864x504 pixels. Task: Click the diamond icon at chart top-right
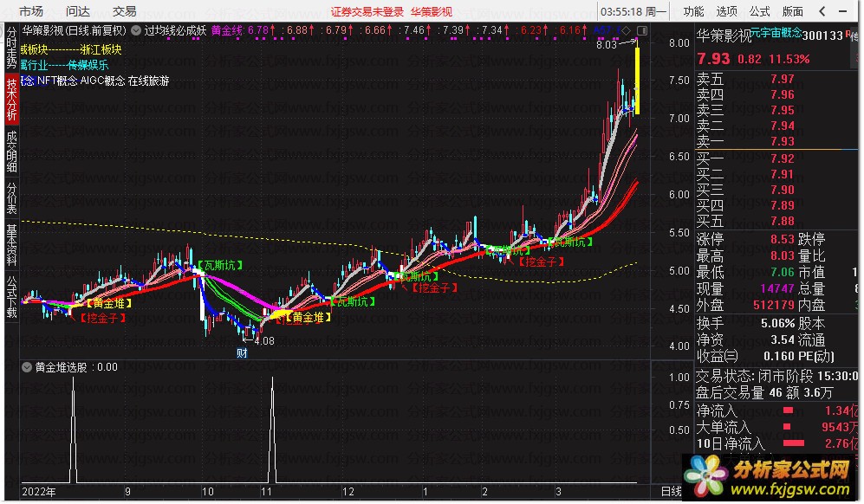[626, 31]
